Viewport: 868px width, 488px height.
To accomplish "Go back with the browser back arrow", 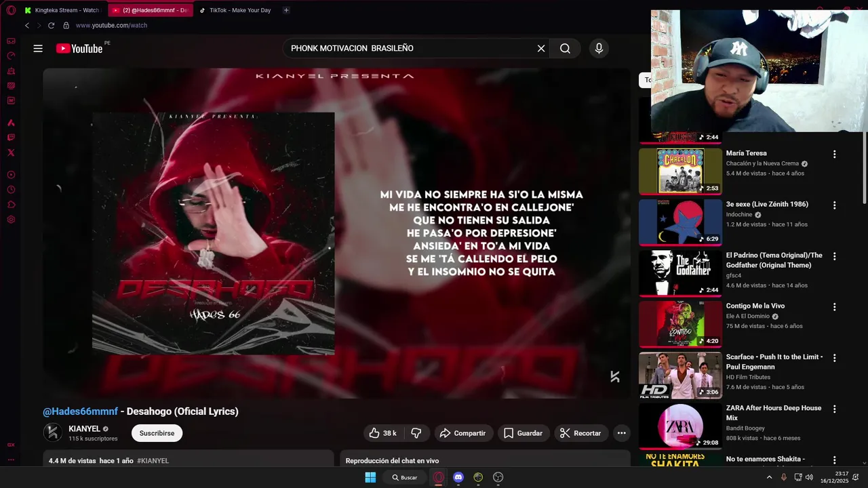I will (x=27, y=25).
